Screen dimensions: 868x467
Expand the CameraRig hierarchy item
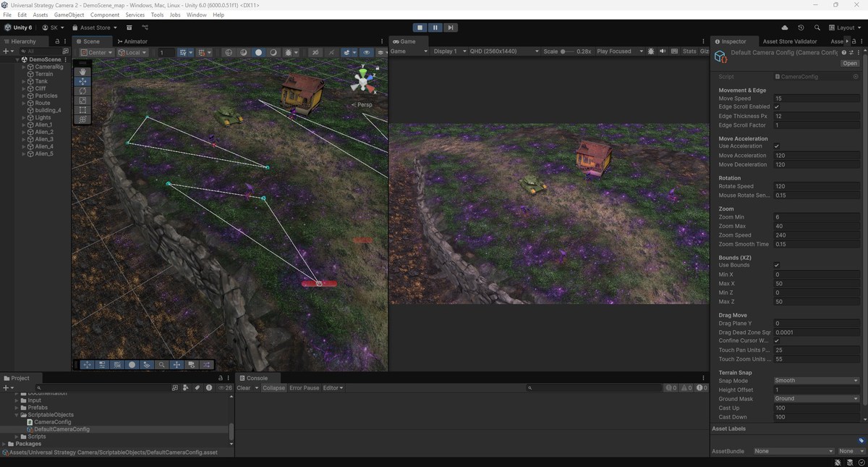[x=23, y=67]
